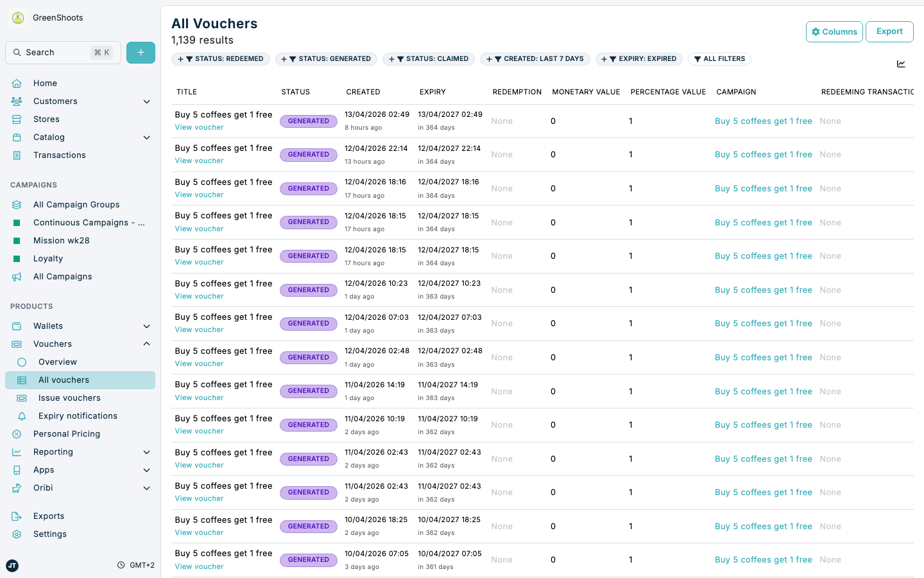The image size is (924, 578).
Task: Open the STATUS: REDEEMED filter dropdown
Action: pyautogui.click(x=220, y=58)
